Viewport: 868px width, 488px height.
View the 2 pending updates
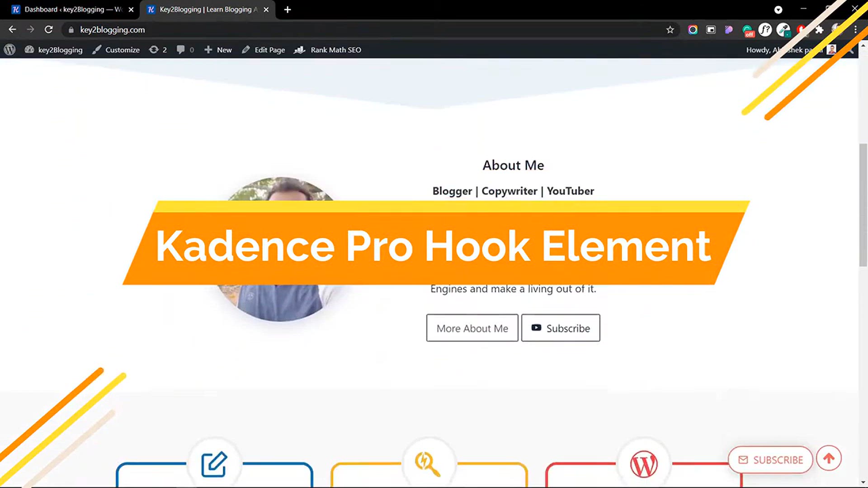[x=158, y=50]
